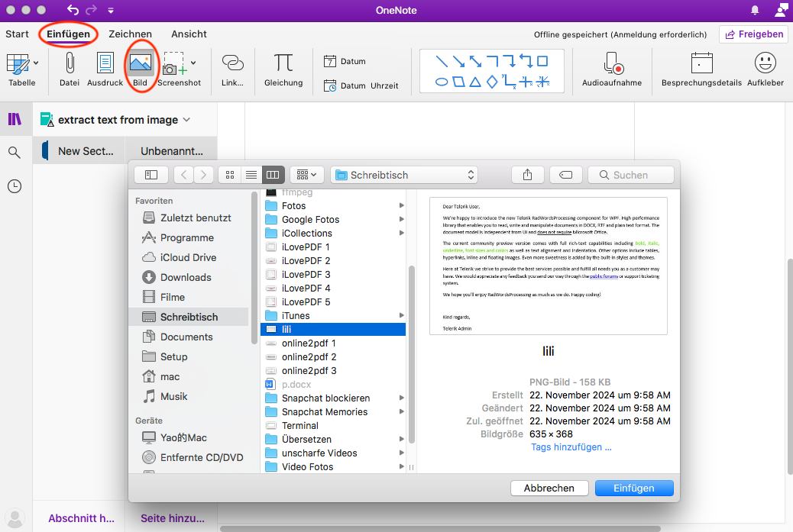
Task: Click Abbrechen to cancel dialog
Action: (x=549, y=488)
